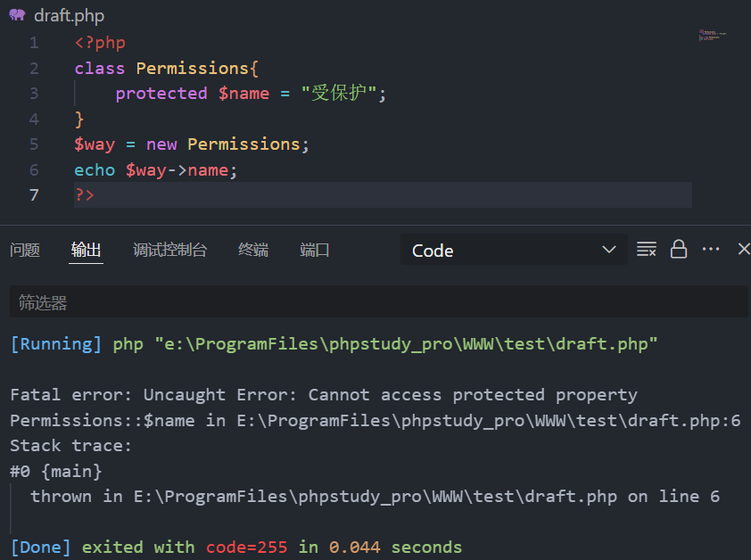Click the draft.php breadcrumb file name
This screenshot has height=560, width=751.
pos(69,15)
